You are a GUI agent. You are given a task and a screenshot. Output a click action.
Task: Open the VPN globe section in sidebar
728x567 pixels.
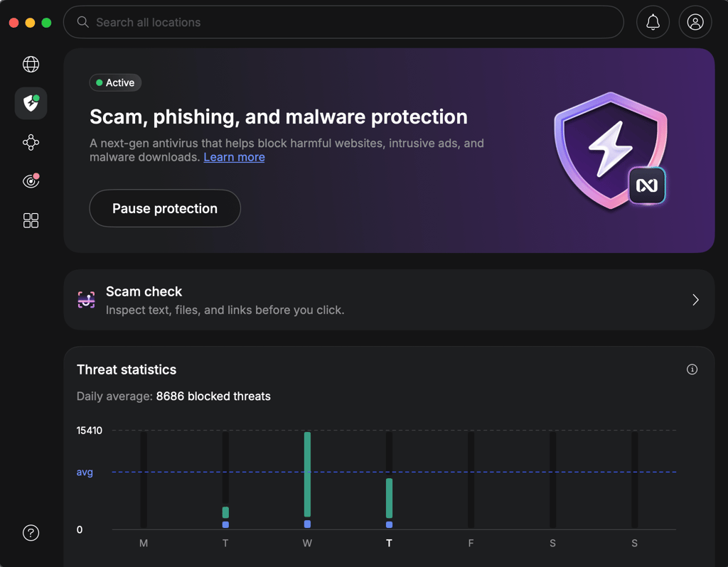click(31, 64)
